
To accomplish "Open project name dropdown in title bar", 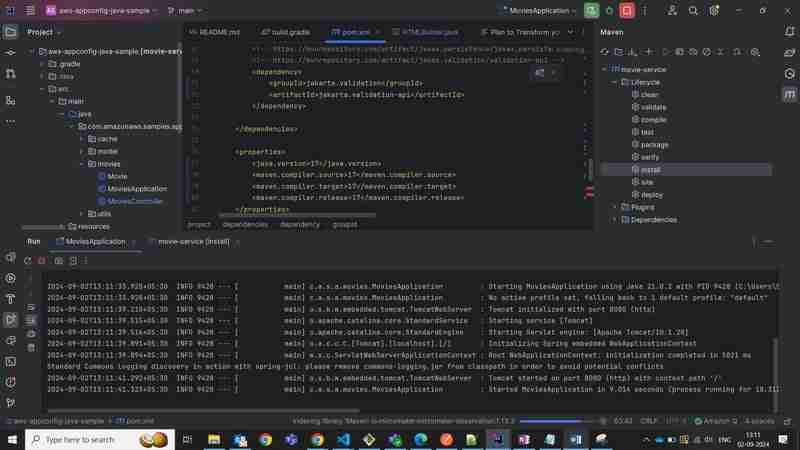I will point(102,10).
